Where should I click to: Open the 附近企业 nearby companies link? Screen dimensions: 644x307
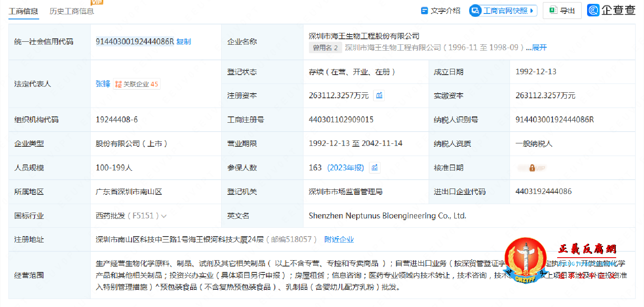pyautogui.click(x=339, y=239)
